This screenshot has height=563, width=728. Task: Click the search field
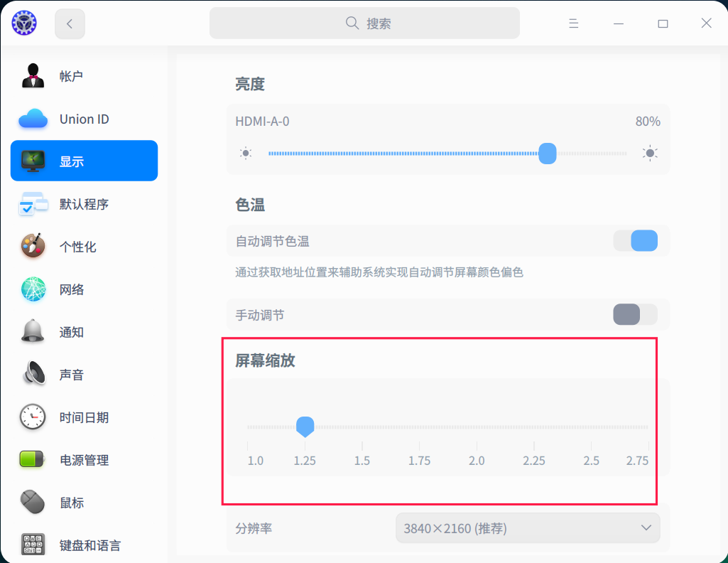[364, 23]
